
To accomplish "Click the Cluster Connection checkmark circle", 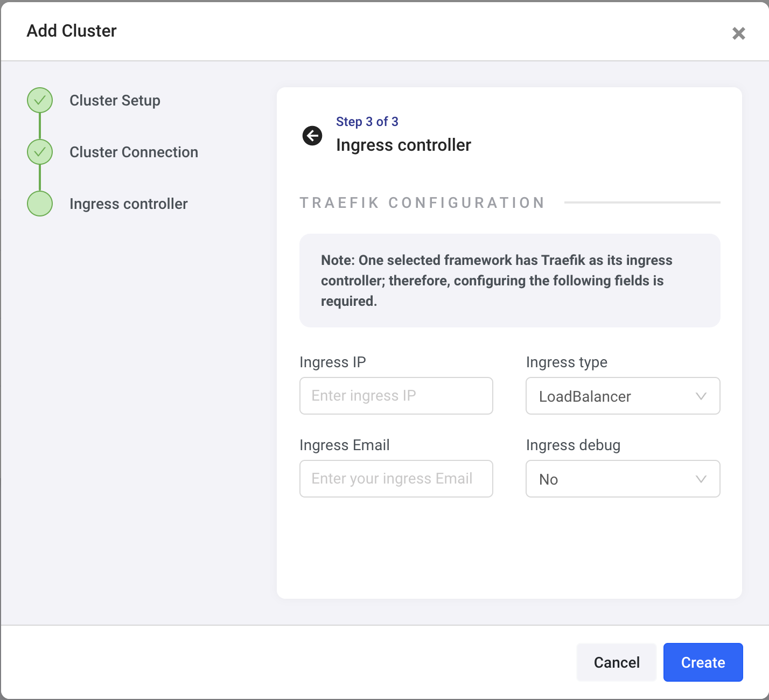I will point(40,152).
